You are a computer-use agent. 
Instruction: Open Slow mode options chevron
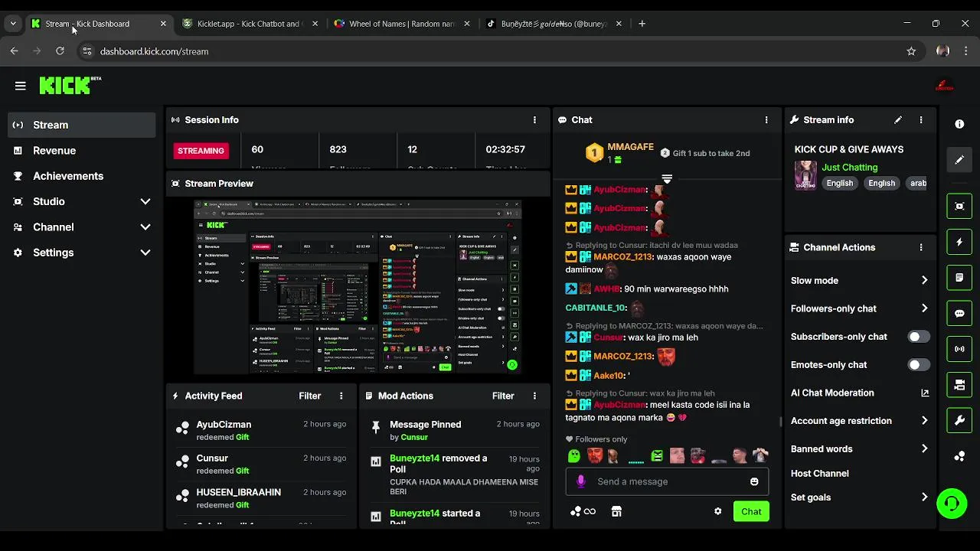pyautogui.click(x=924, y=280)
